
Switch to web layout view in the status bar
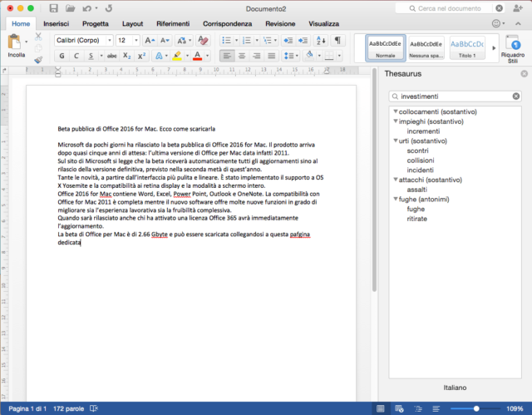tap(399, 408)
